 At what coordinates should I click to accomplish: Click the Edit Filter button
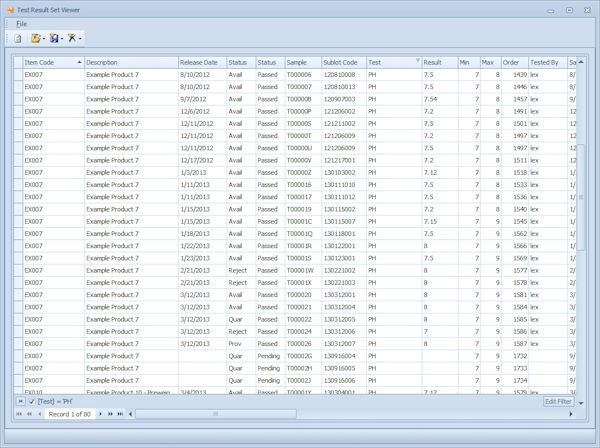click(x=558, y=401)
